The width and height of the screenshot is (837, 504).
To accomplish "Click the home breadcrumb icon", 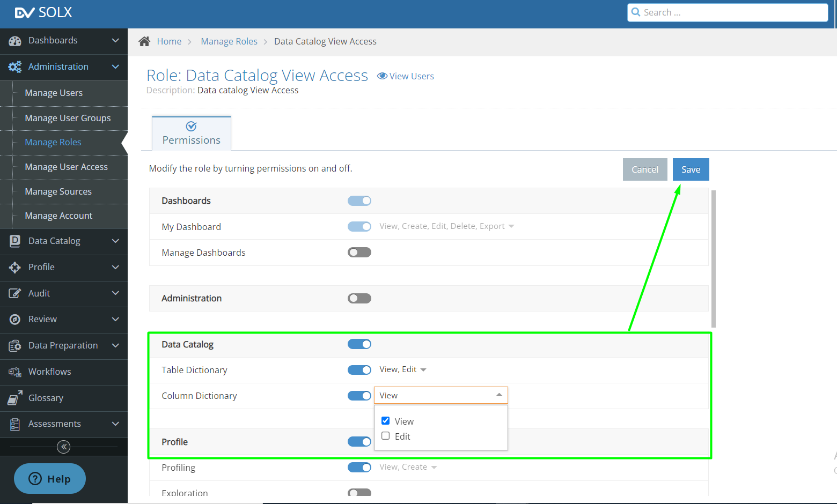I will (144, 41).
